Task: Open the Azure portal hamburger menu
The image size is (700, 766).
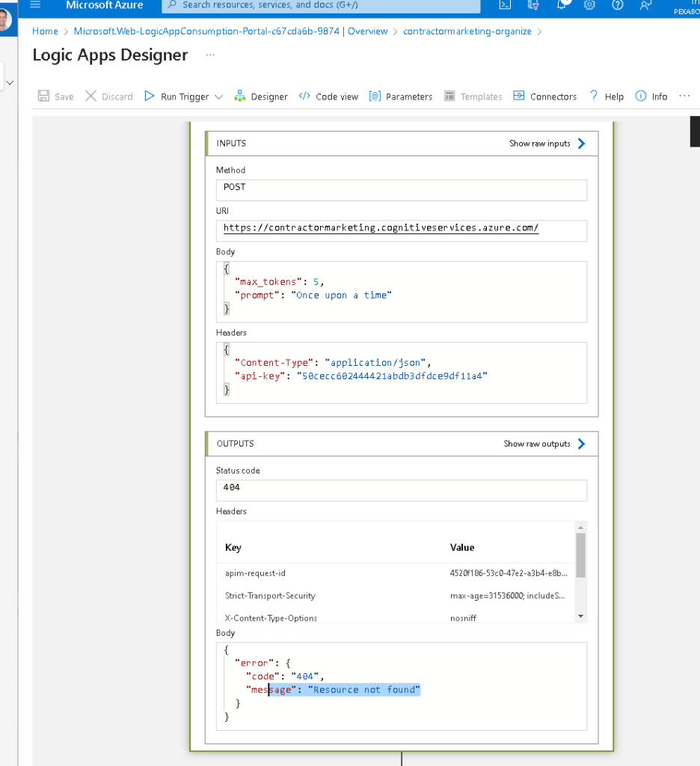Action: [x=35, y=5]
